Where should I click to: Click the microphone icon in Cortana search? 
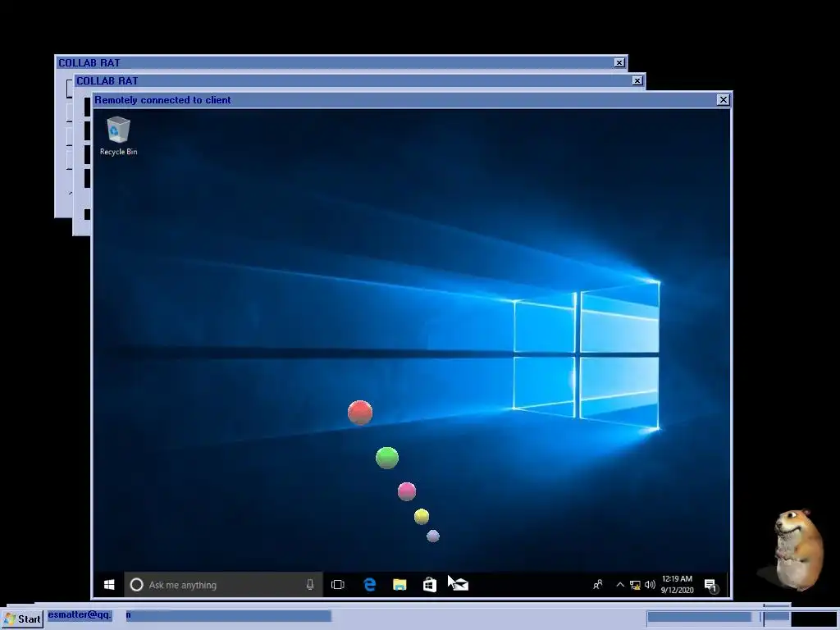tap(309, 584)
